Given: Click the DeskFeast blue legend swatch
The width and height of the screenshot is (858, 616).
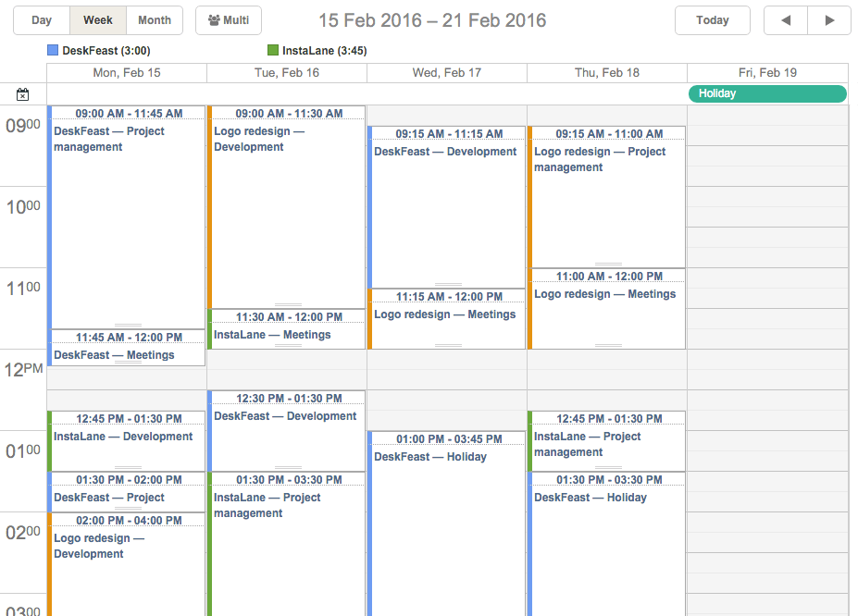Looking at the screenshot, I should point(53,50).
